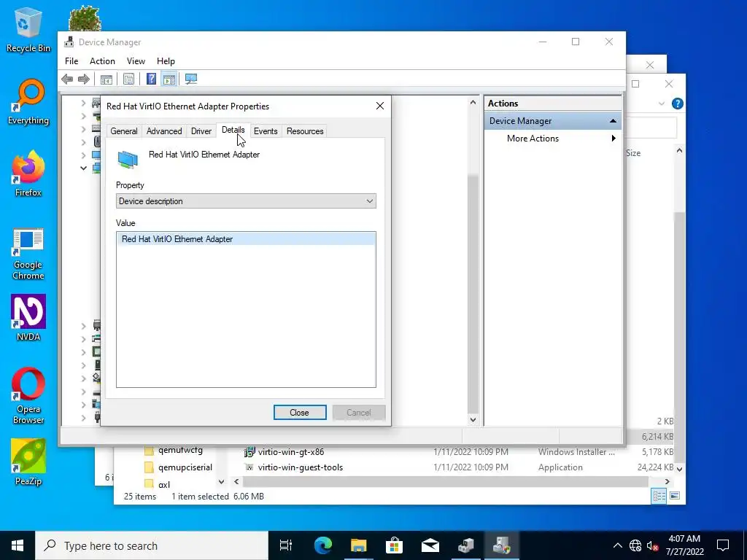The image size is (747, 560).
Task: Select the qemupciserial folder in Explorer tree
Action: (x=185, y=467)
